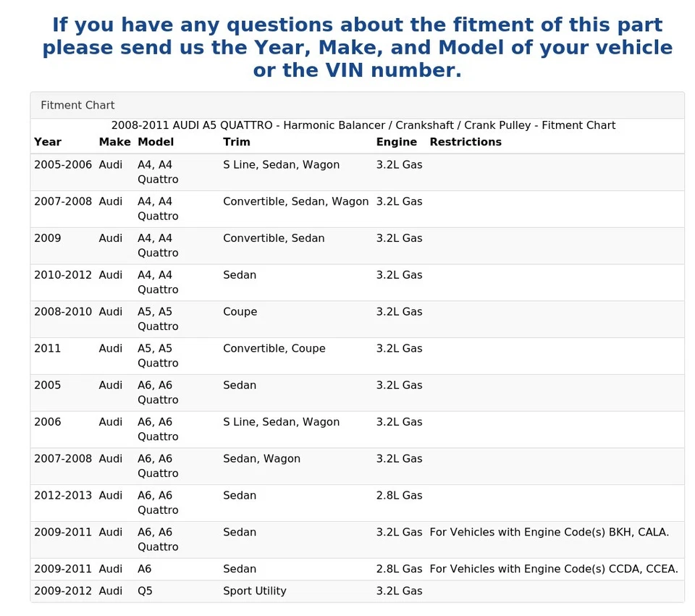Image resolution: width=695 pixels, height=616 pixels.
Task: Select the 2008-2011 AUDI A5 QUATTRO chart caption
Action: (363, 125)
